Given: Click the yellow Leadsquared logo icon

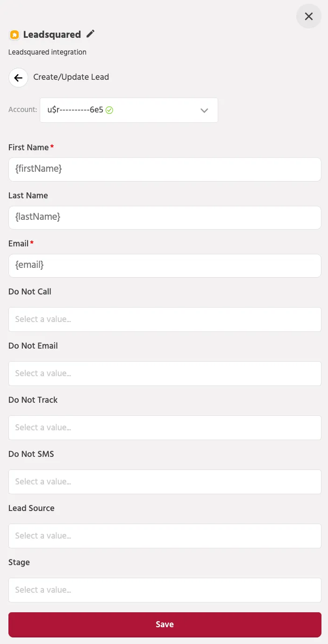Looking at the screenshot, I should tap(14, 35).
